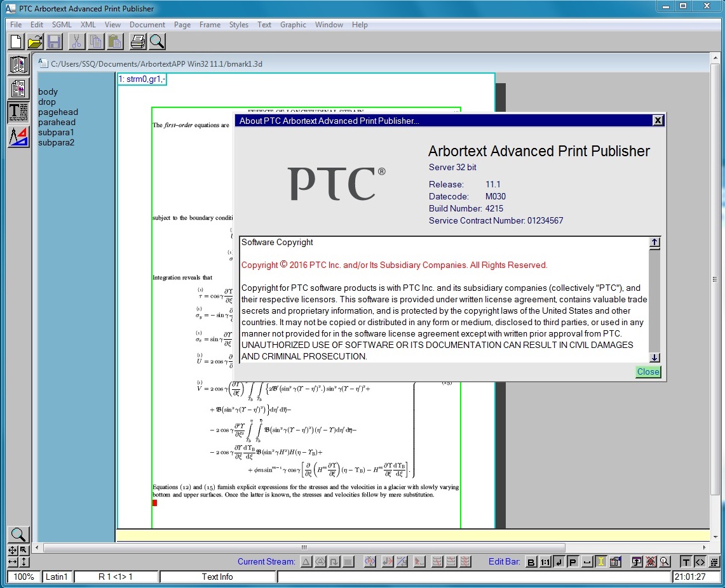Open the Styles menu

[x=238, y=25]
